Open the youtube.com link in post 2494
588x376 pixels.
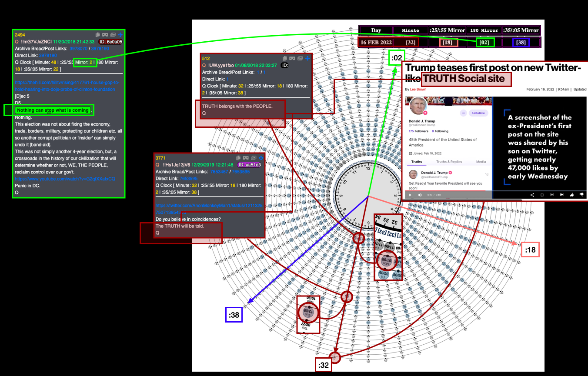tap(65, 179)
